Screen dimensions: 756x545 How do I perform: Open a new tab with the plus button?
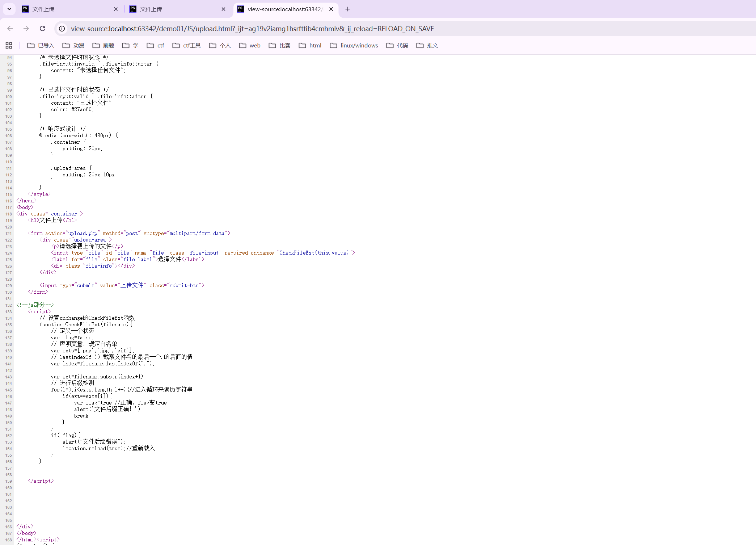[x=347, y=9]
